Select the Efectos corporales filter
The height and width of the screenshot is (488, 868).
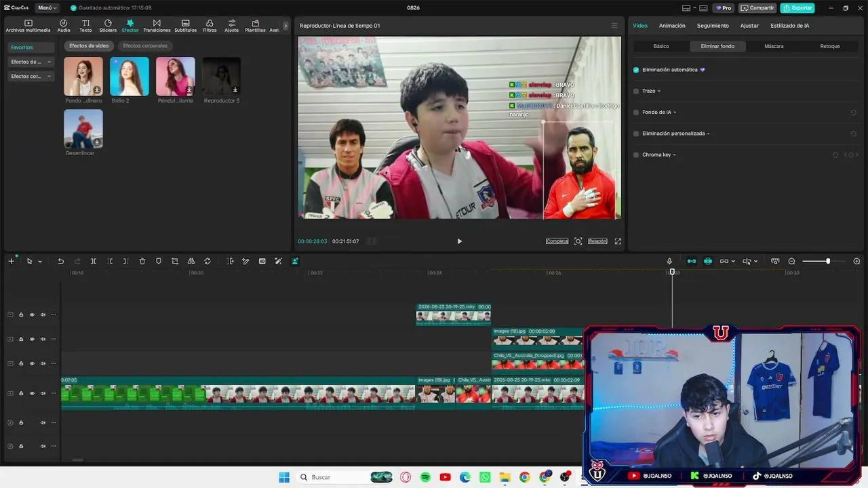(145, 46)
